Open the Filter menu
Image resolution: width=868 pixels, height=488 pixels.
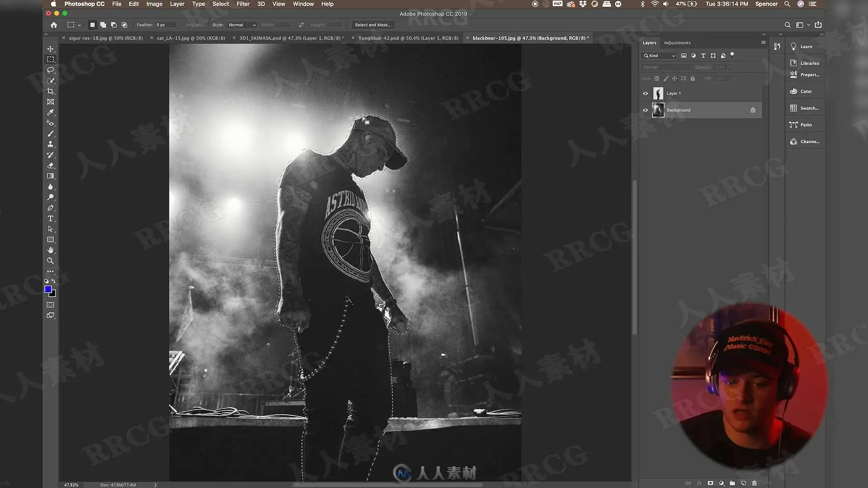pos(243,4)
